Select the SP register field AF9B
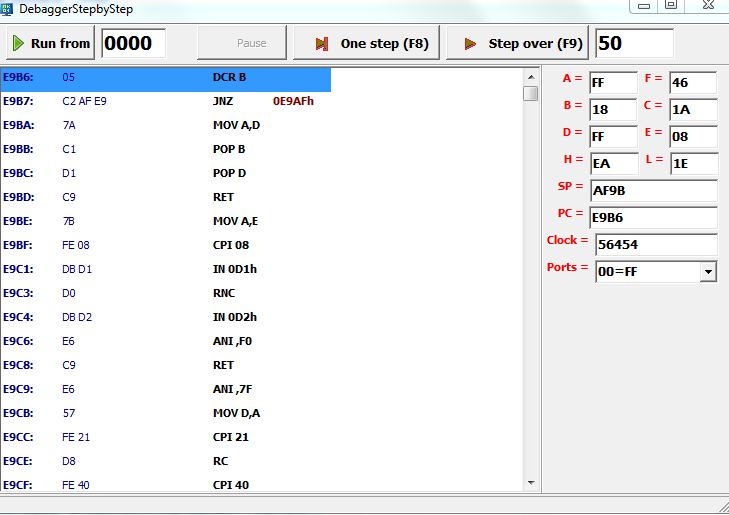 pyautogui.click(x=653, y=191)
